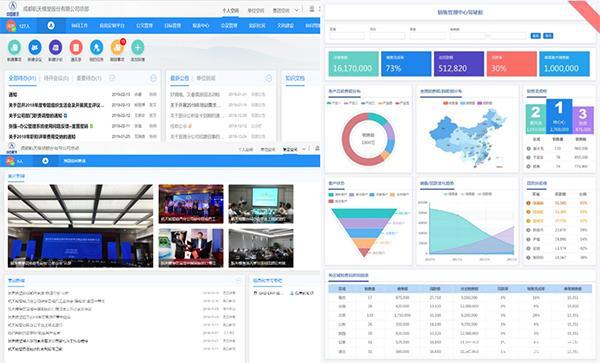Screen dimensions: 600x363
Task: Click the white round home icon in upper nav bar
Action: (51, 26)
